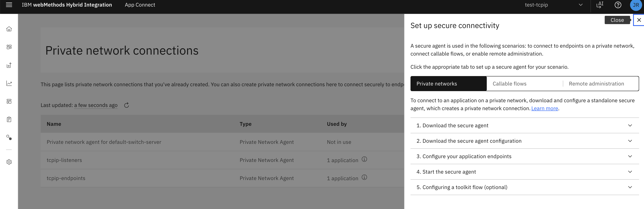
Task: Click the help question mark icon
Action: pos(618,5)
